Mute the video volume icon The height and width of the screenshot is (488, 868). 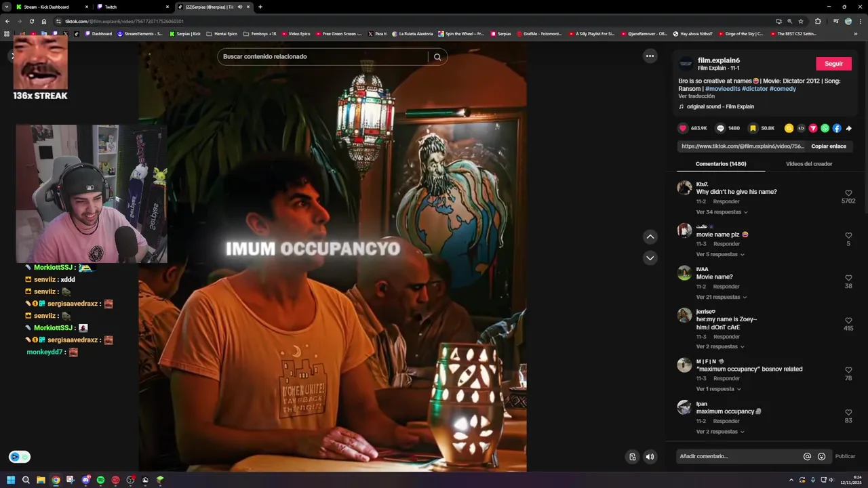click(650, 457)
